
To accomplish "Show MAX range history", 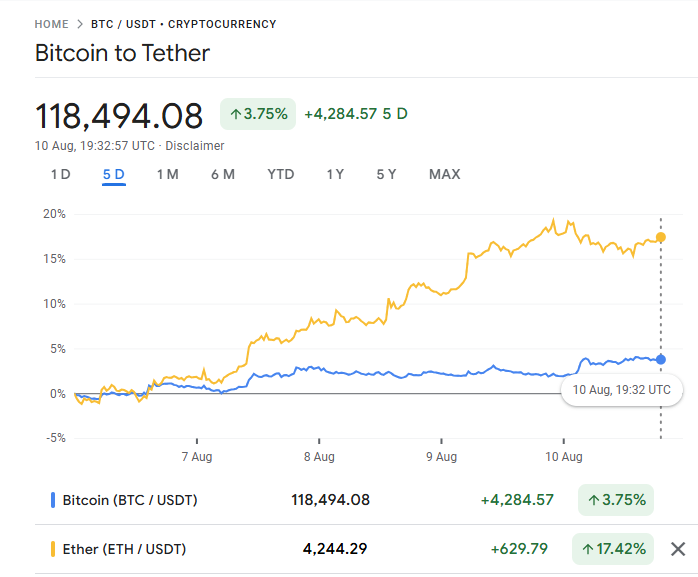I will (444, 174).
